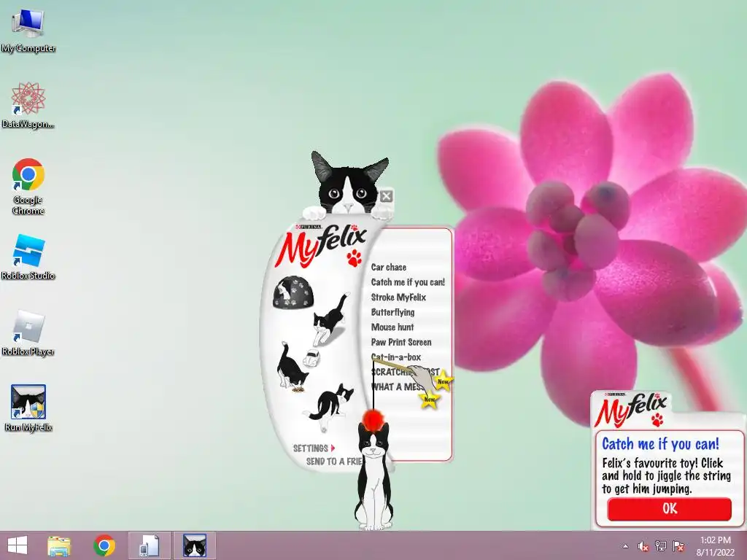Select Paw Print Screen menu entry
747x560 pixels.
(x=401, y=342)
